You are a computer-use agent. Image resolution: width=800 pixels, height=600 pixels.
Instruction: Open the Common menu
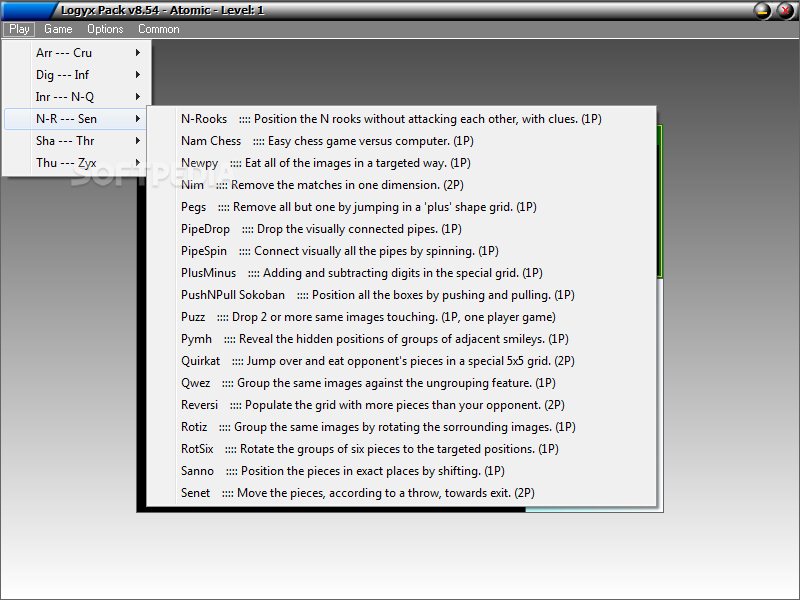point(159,29)
